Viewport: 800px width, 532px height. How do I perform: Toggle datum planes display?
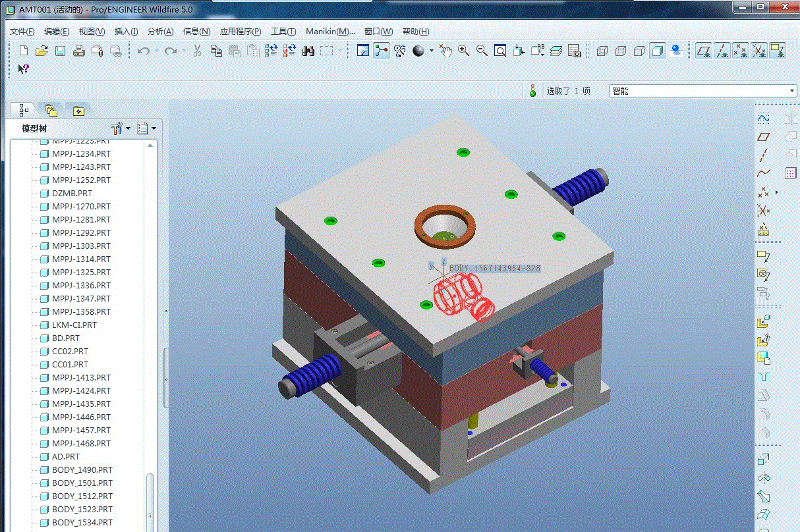[x=704, y=51]
